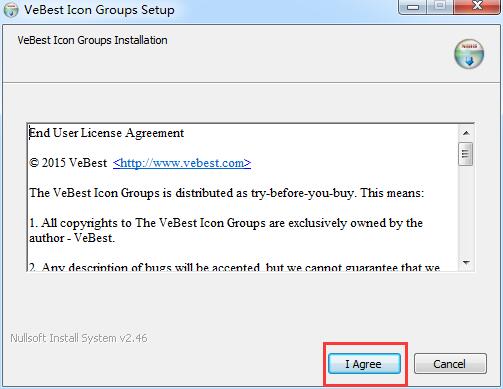Click the setup icon in the title bar
Screen dimensions: 503x389
pos(11,10)
